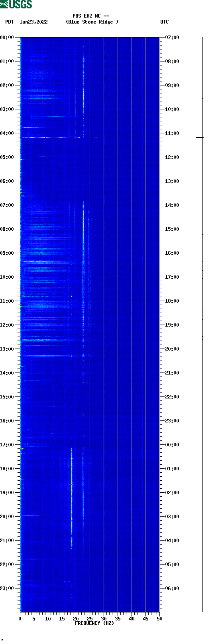This screenshot has height=644, width=220.
Task: Click the 'UTC' timezone label
Action: [x=165, y=22]
